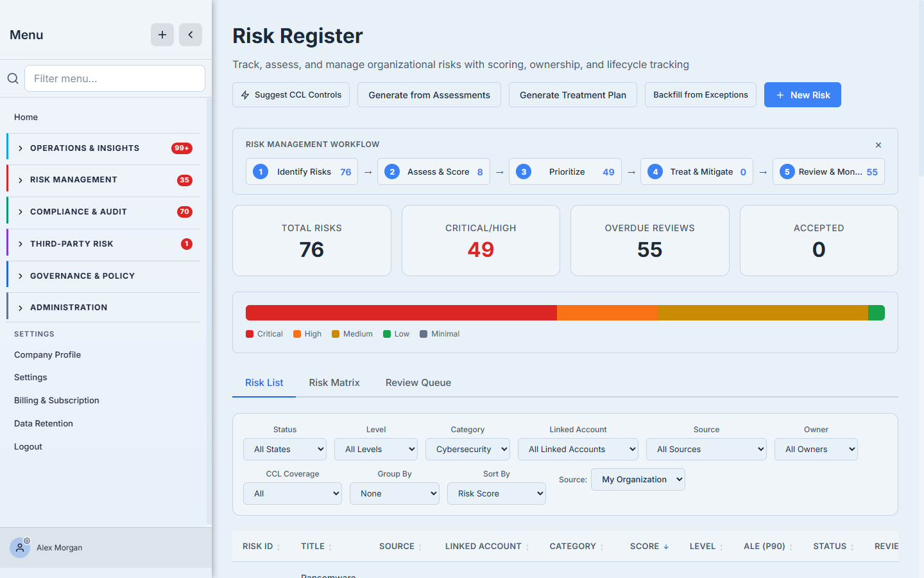Viewport: 924px width, 578px height.
Task: Click the sort icon beside STATUS column
Action: pos(852,547)
